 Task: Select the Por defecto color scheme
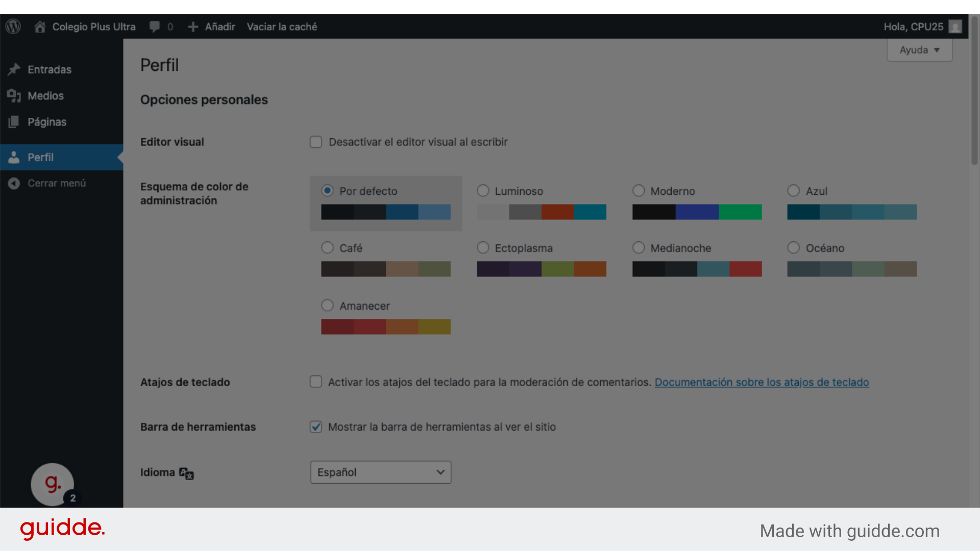tap(327, 191)
